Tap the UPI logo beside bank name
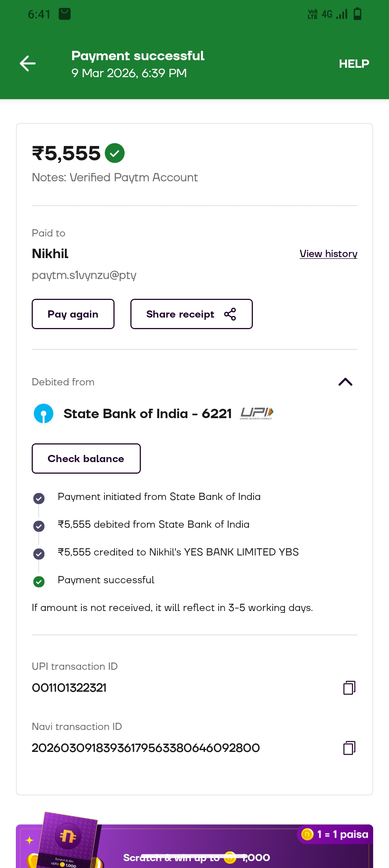 257,413
